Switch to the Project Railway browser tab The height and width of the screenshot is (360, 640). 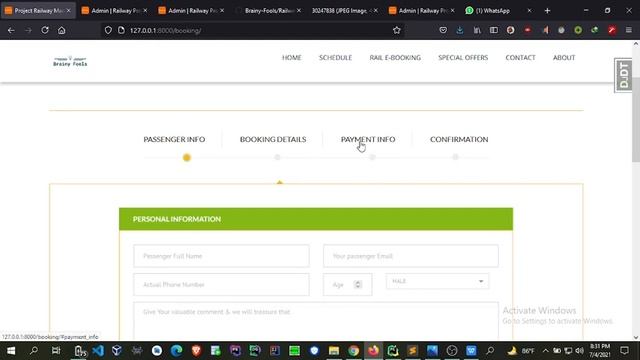[x=38, y=11]
